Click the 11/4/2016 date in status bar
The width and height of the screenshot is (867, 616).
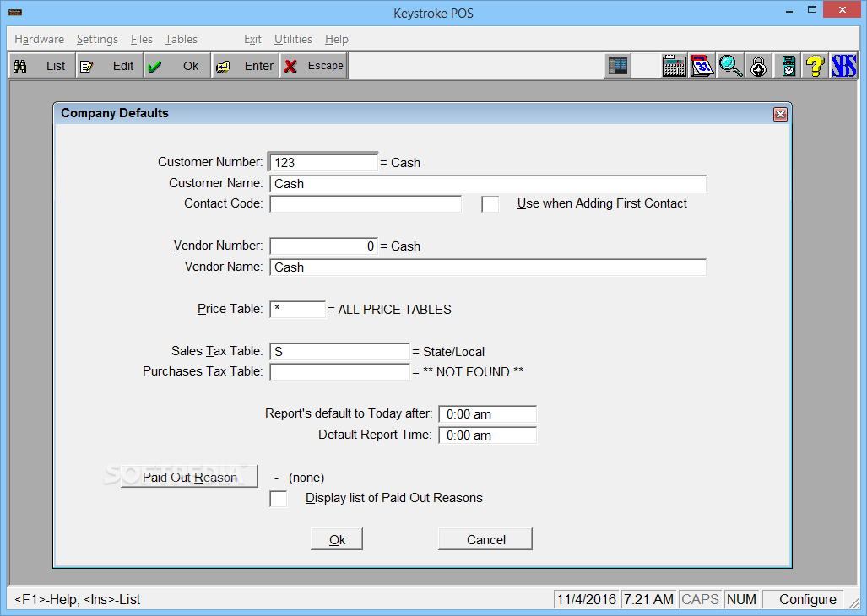point(586,599)
